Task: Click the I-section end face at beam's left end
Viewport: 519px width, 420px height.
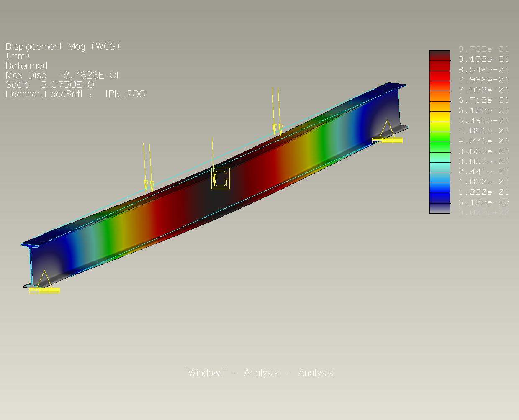Action: (x=31, y=266)
